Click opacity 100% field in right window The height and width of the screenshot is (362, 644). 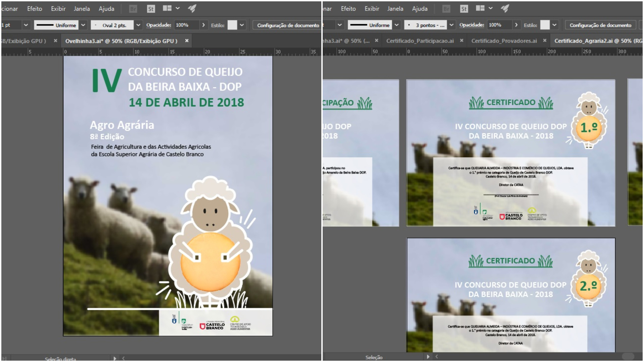click(500, 25)
